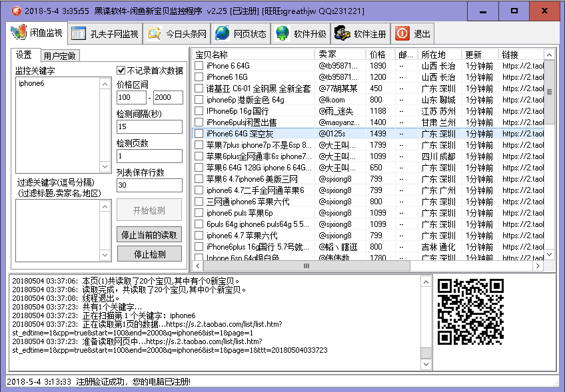Screen dimensions: 565x392
Task: Click the 检测间隔(秒) input field
Action: 149,126
